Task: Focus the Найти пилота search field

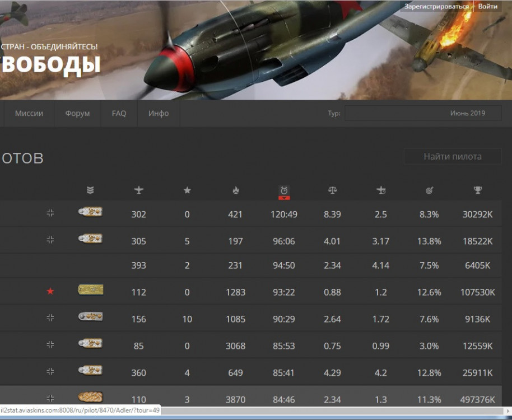Action: click(453, 157)
